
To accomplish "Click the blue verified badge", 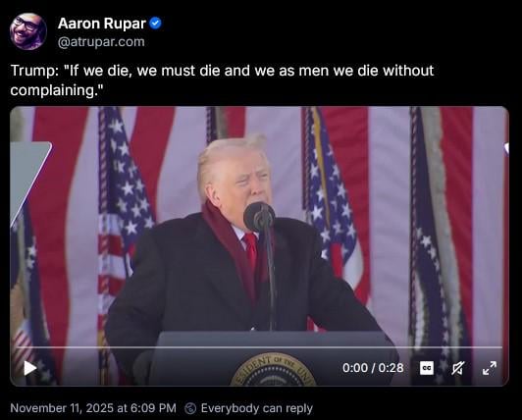I will (x=155, y=24).
